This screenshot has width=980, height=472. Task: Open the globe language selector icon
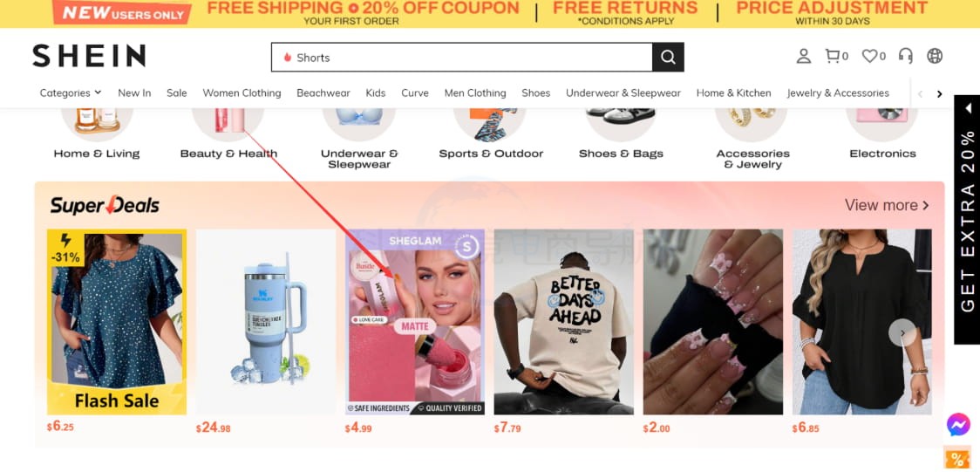tap(935, 56)
